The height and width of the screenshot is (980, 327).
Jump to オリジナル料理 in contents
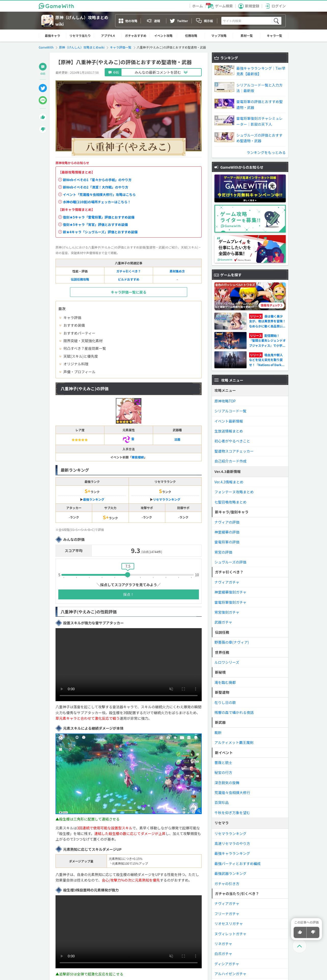coord(76,364)
